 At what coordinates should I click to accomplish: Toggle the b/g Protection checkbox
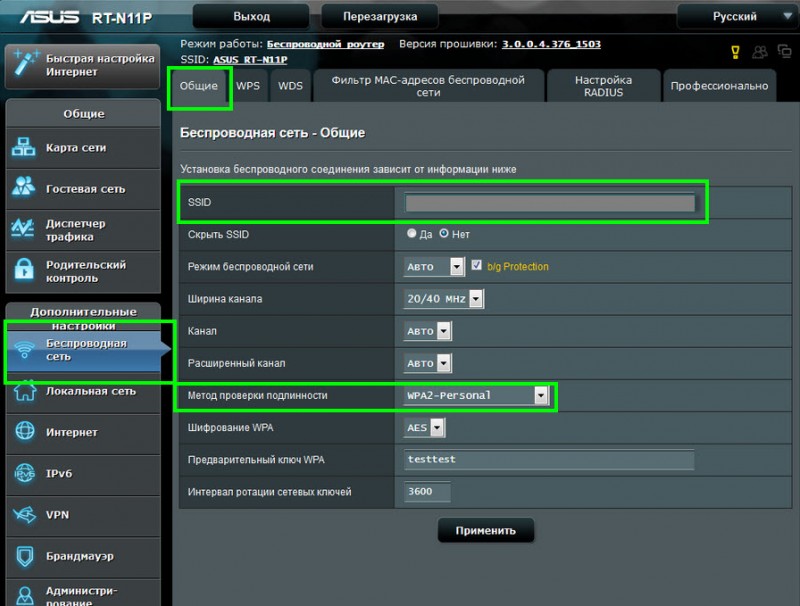(476, 265)
